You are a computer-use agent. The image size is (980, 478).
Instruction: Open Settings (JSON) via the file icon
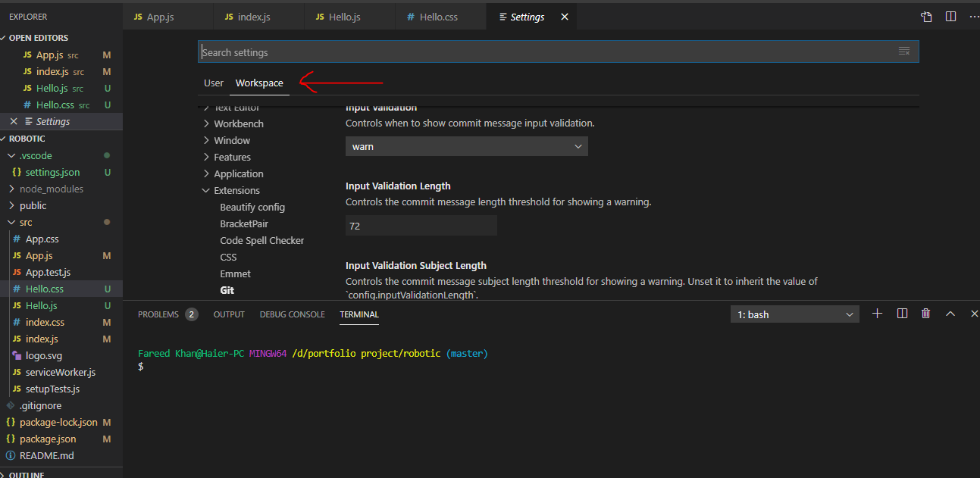(x=926, y=15)
